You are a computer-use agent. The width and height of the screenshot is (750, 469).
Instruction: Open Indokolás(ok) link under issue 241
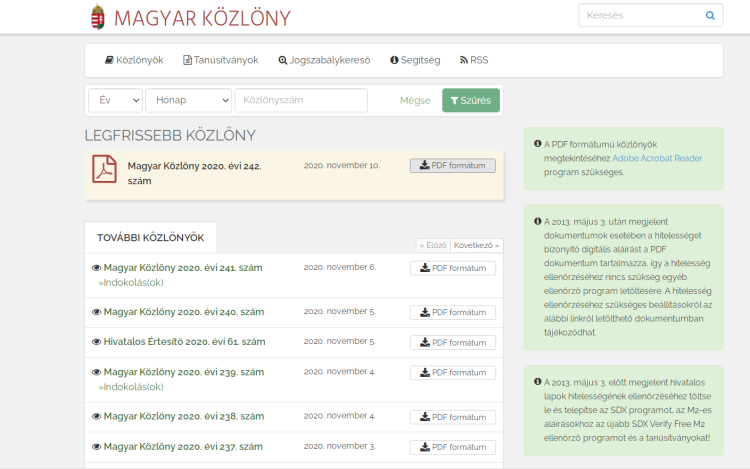(x=131, y=283)
